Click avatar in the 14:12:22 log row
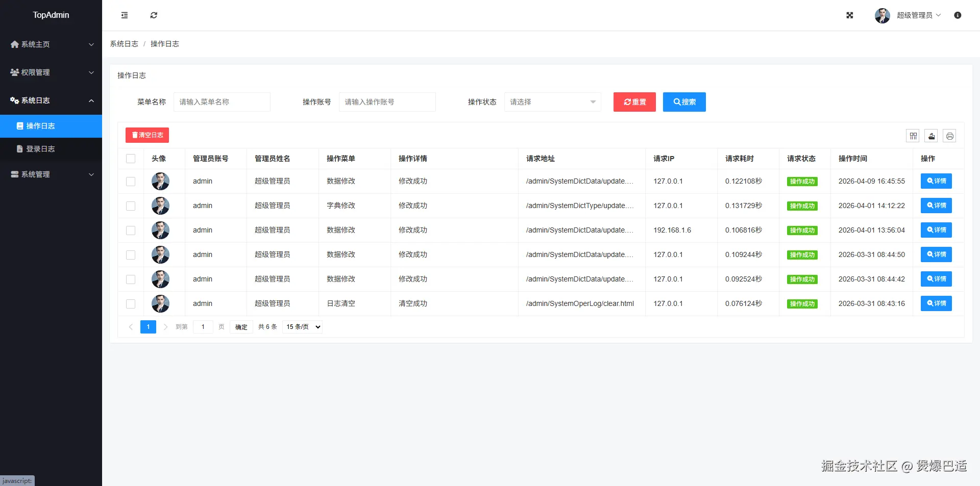The height and width of the screenshot is (486, 980). click(x=160, y=206)
